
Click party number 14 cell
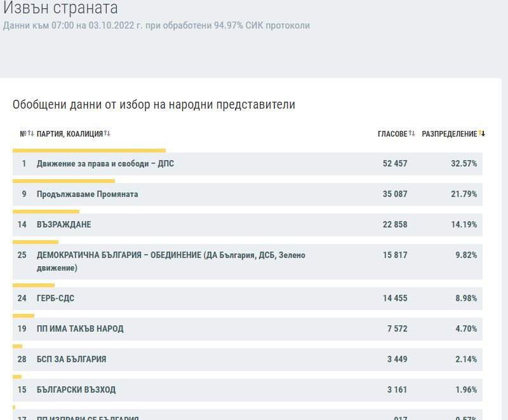click(x=22, y=224)
